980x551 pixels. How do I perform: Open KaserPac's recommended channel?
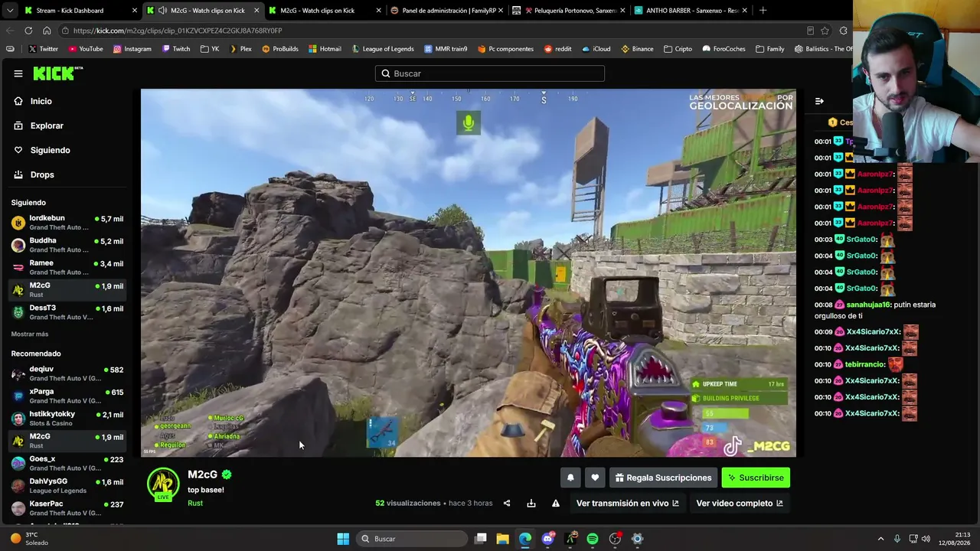(67, 508)
